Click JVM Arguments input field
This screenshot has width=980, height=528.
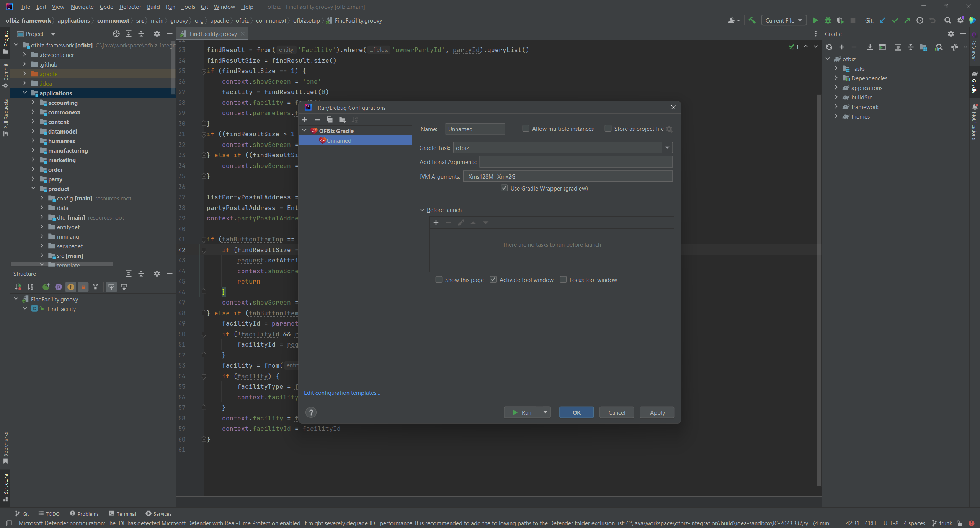point(568,176)
